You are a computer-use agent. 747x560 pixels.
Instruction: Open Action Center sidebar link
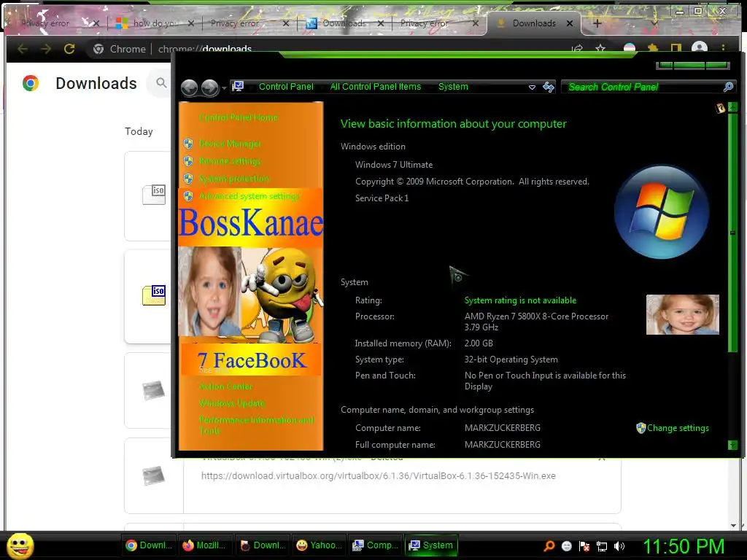click(x=226, y=386)
